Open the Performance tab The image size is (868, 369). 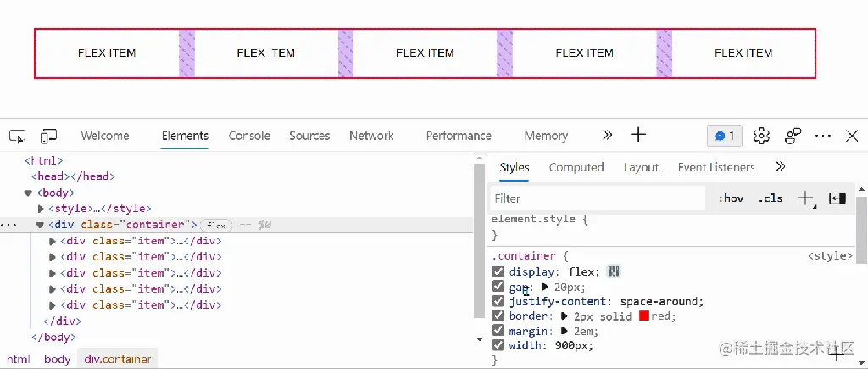459,136
